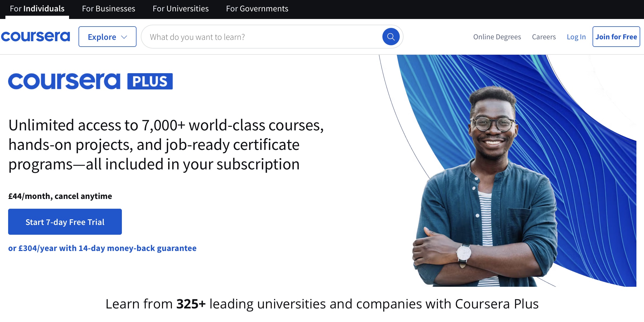
Task: Switch to the For Businesses tab
Action: (x=109, y=9)
